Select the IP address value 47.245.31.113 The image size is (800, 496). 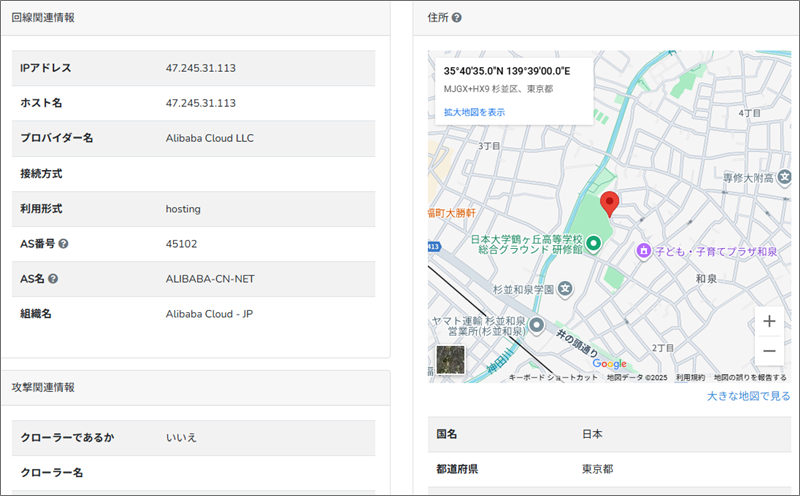point(201,68)
